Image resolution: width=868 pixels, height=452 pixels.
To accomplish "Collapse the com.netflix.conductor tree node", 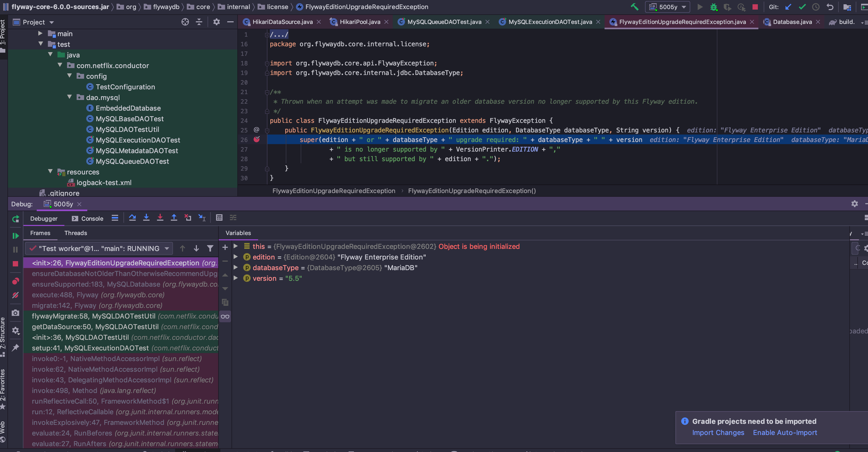I will [x=60, y=65].
